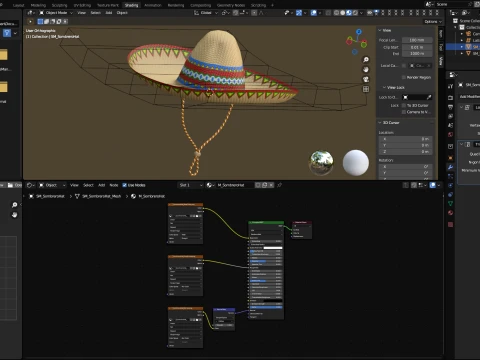Switch perspective/orthographic with the grid gizmo
Image resolution: width=480 pixels, height=360 pixels.
point(366,89)
